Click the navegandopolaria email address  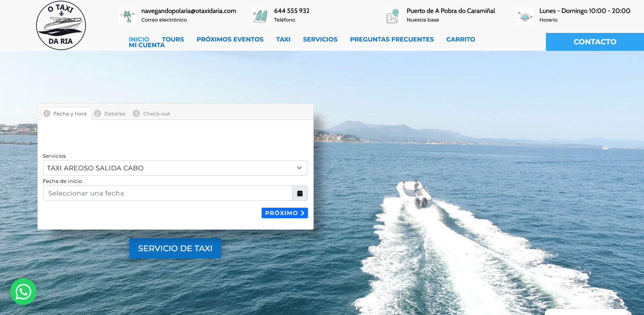pyautogui.click(x=189, y=11)
